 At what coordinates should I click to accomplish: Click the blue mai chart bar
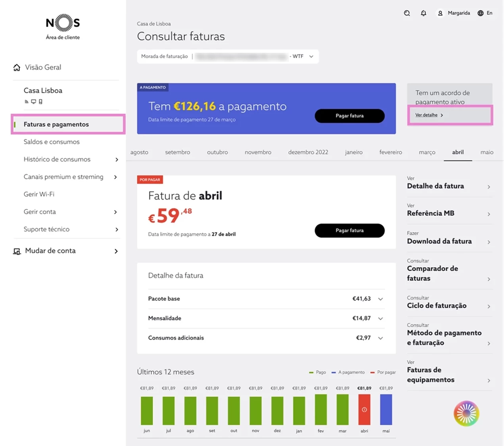[x=386, y=410]
